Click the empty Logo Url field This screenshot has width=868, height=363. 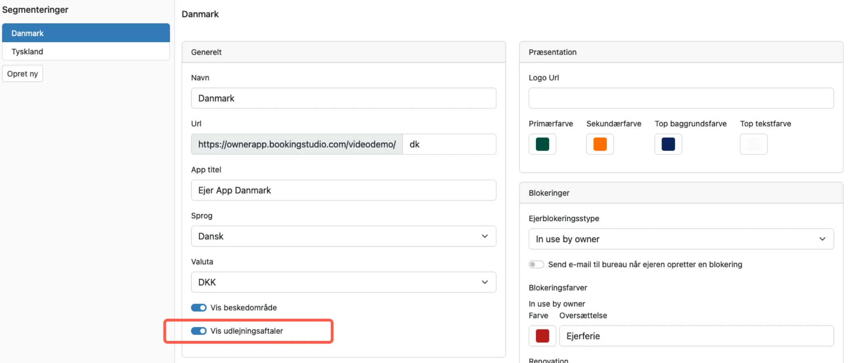click(x=681, y=98)
